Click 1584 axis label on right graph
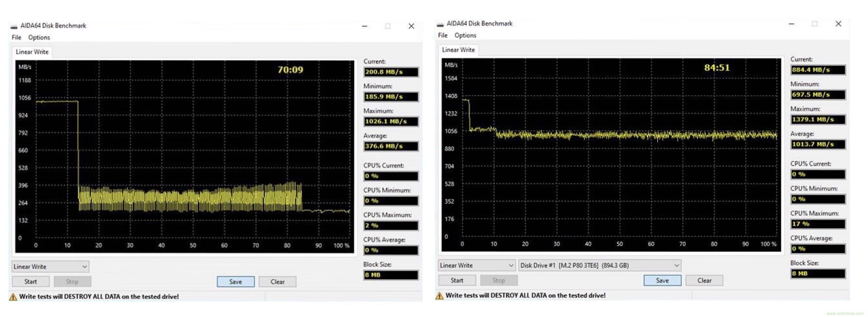 point(451,79)
